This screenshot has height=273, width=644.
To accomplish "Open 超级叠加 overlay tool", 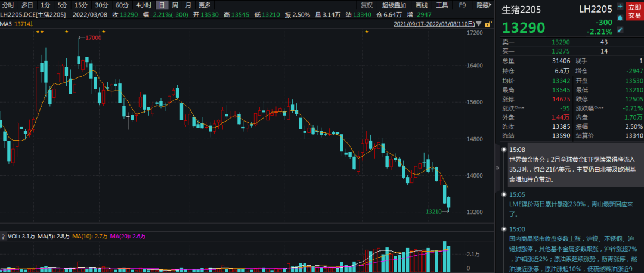I will coord(394,5).
